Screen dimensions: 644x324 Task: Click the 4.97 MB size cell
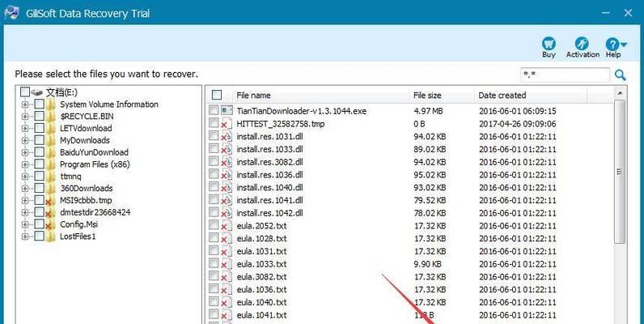(427, 111)
